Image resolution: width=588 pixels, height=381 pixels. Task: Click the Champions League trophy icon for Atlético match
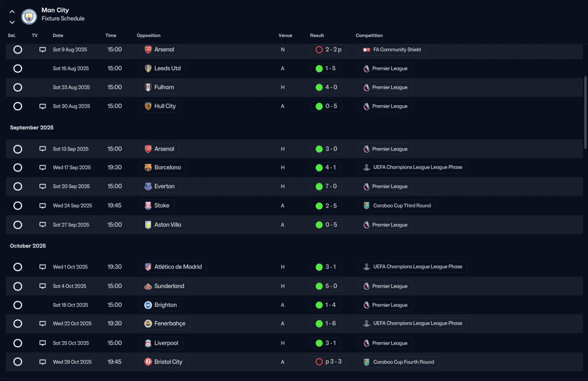point(366,267)
